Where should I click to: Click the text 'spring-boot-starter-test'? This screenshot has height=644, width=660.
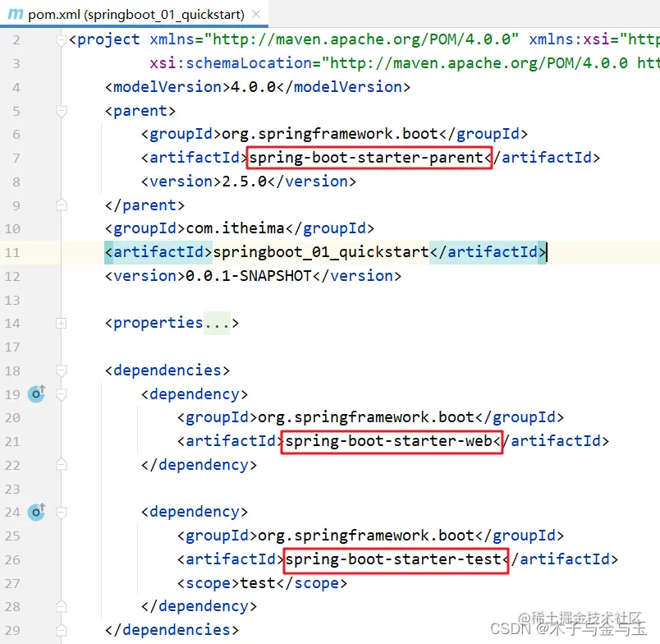click(x=393, y=559)
